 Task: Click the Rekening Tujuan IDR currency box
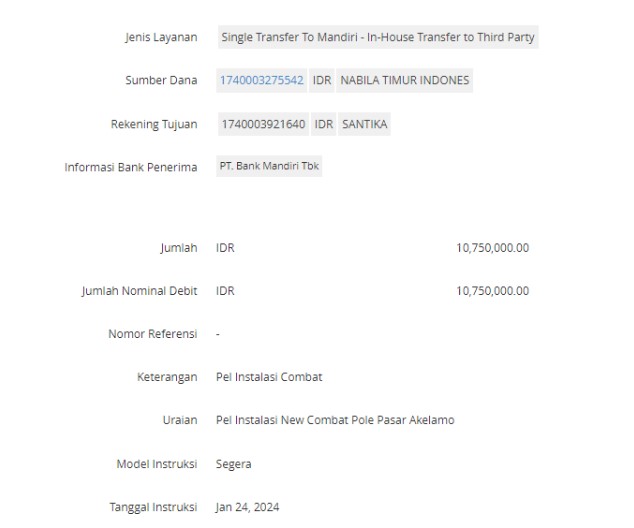coord(323,124)
